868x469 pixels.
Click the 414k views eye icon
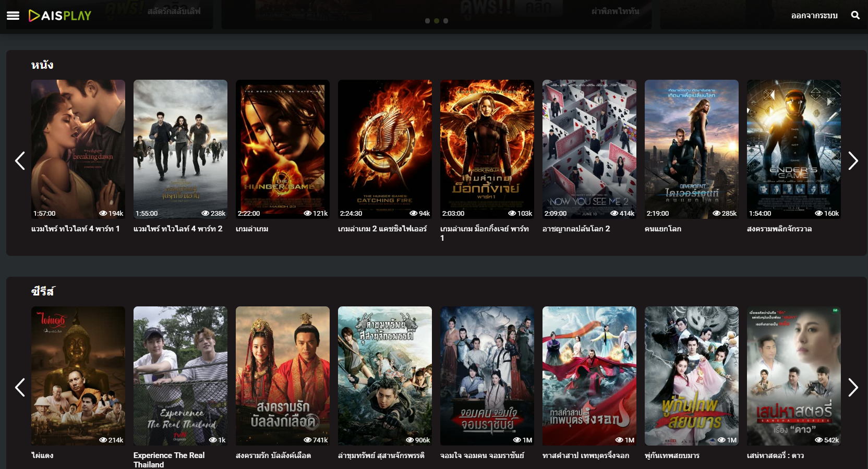coord(614,214)
